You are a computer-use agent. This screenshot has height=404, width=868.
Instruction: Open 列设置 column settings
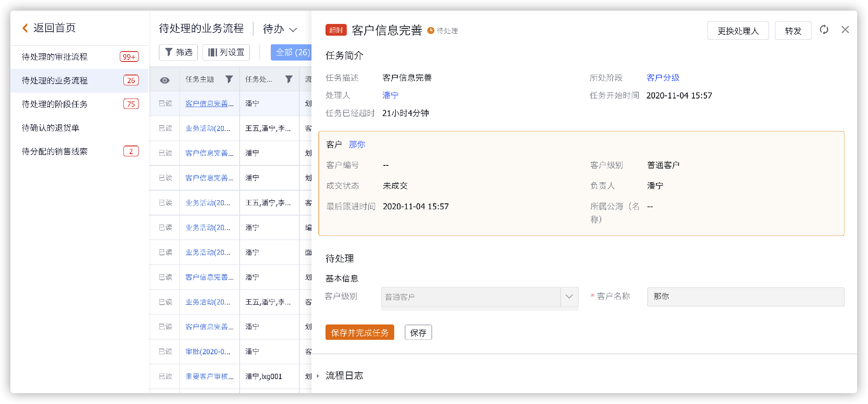(x=226, y=52)
